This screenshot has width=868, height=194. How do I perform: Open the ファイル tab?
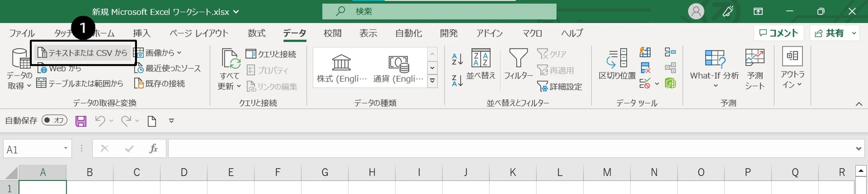tap(22, 33)
